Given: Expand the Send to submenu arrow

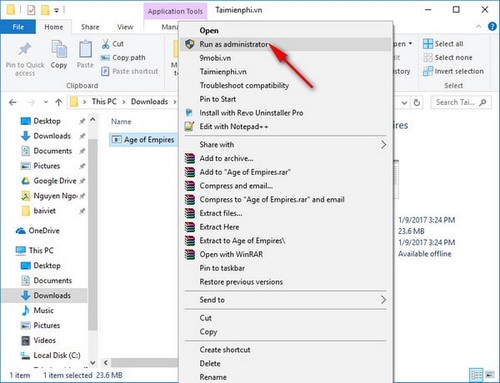Looking at the screenshot, I should click(383, 300).
